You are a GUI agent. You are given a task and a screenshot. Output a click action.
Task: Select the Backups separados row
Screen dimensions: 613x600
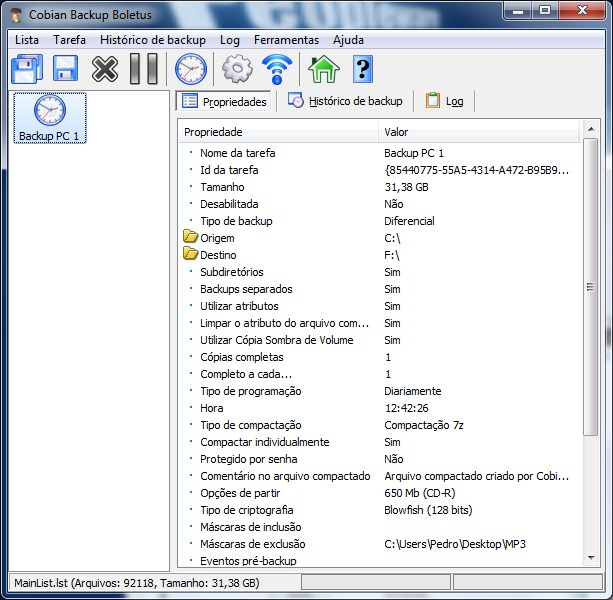click(x=380, y=289)
